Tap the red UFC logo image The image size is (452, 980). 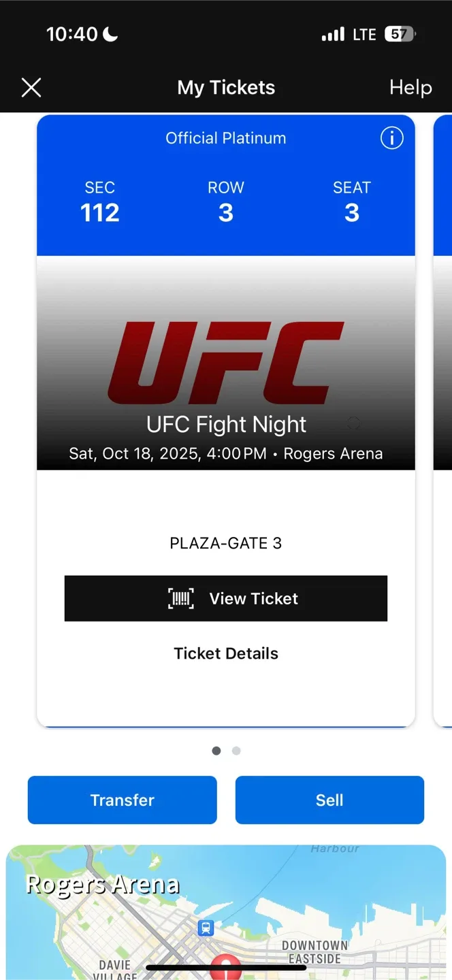[x=226, y=363]
